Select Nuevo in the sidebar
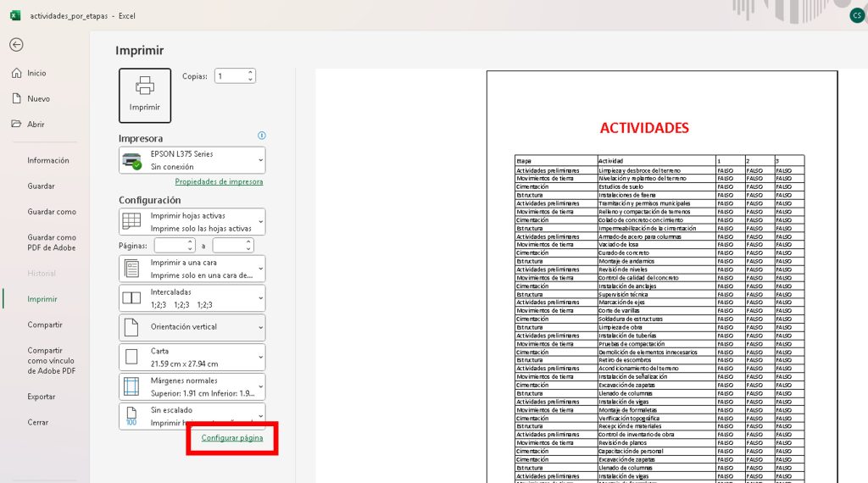The height and width of the screenshot is (483, 868). click(38, 99)
